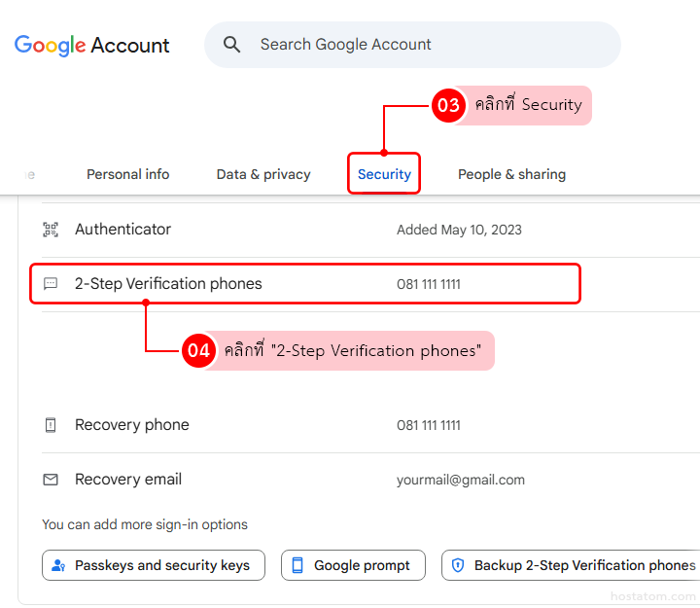Click the Backup 2-Step shield icon
700x608 pixels.
[x=458, y=565]
